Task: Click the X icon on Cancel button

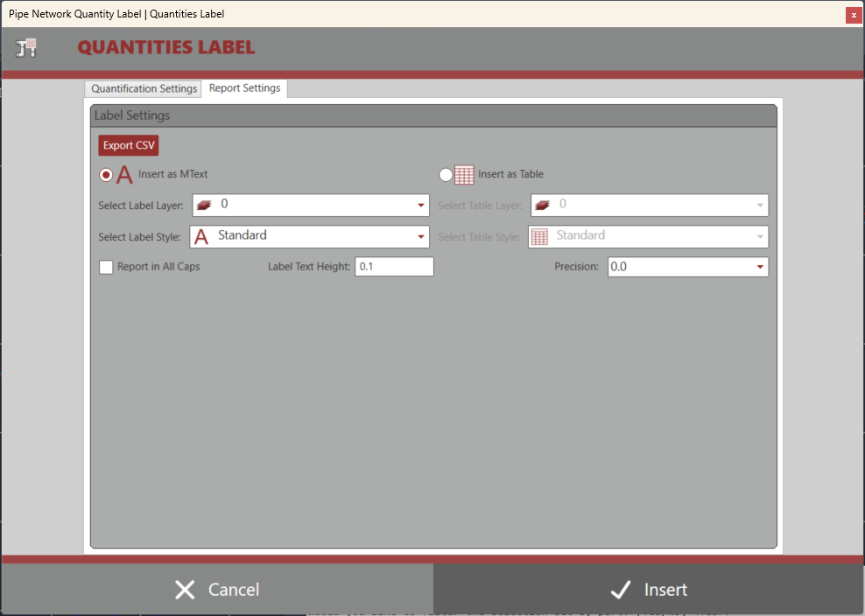Action: coord(185,590)
